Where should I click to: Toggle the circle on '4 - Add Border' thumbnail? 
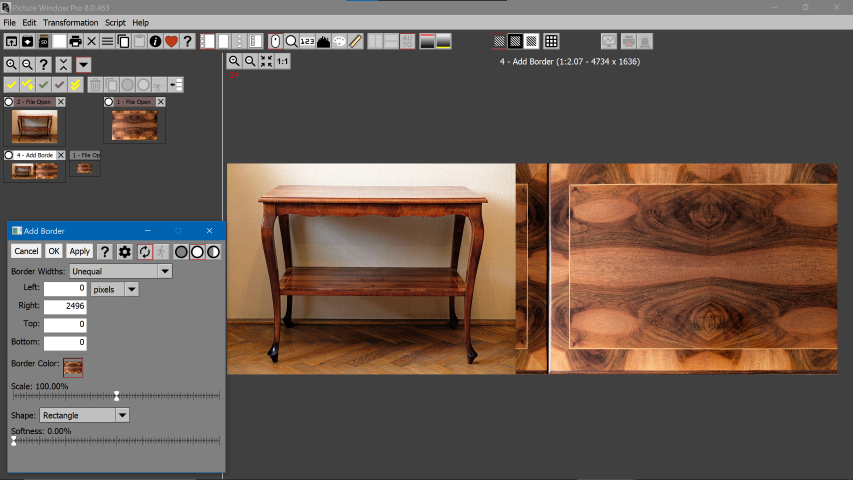[9, 156]
